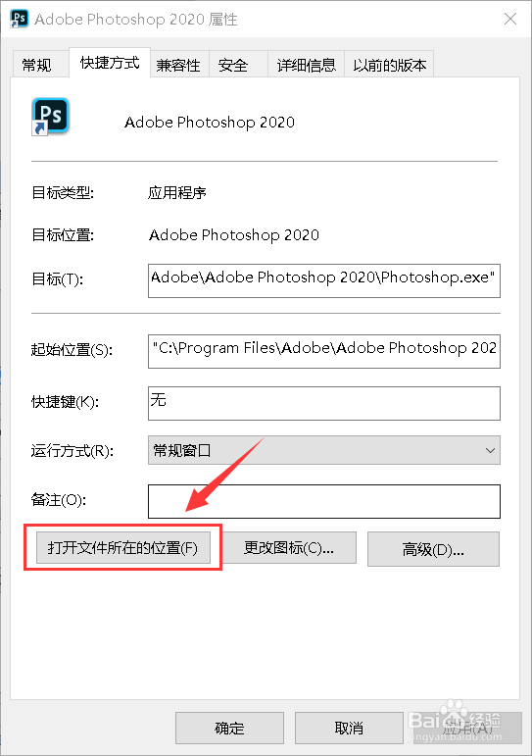The width and height of the screenshot is (532, 756).
Task: Click the 更改图标 button
Action: 289,548
